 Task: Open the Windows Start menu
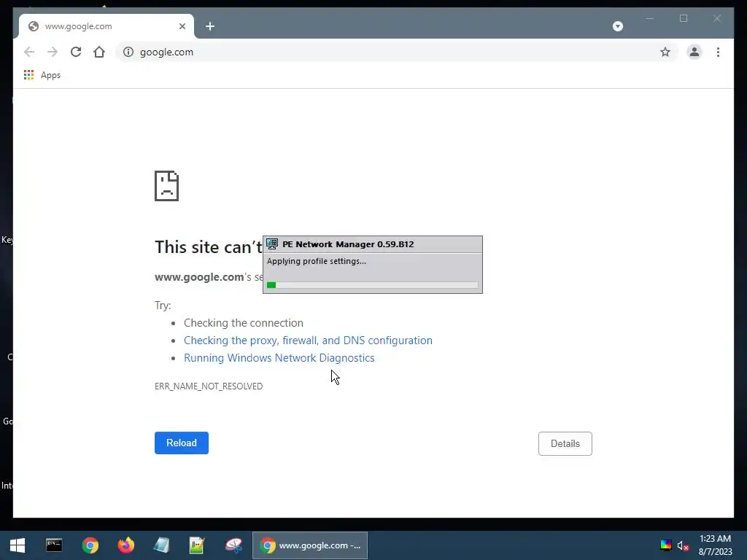pyautogui.click(x=18, y=545)
